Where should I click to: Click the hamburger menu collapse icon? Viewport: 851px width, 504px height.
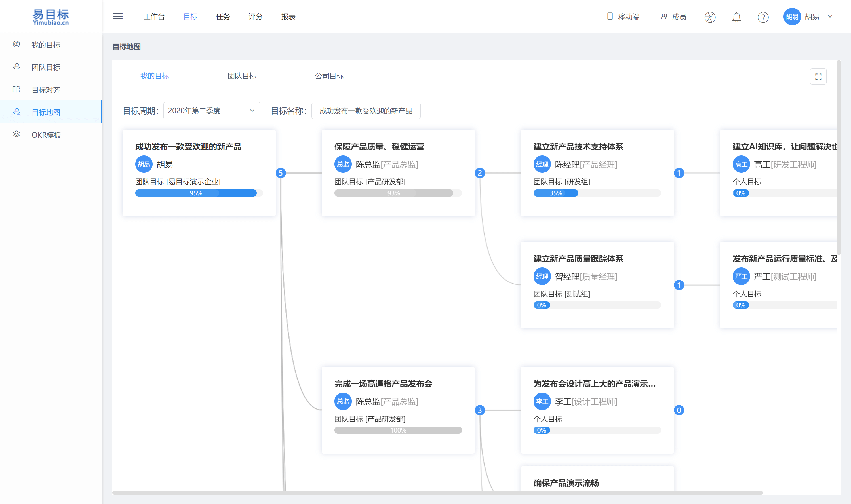118,16
